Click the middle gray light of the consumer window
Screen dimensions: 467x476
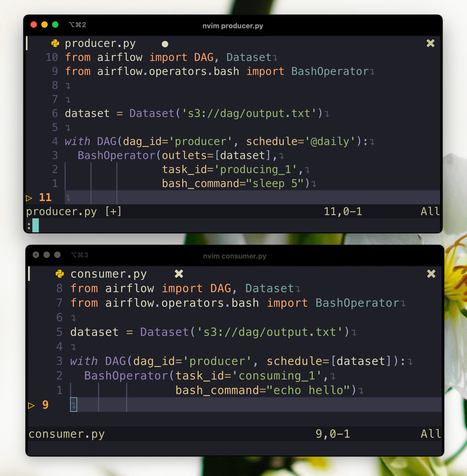47,255
